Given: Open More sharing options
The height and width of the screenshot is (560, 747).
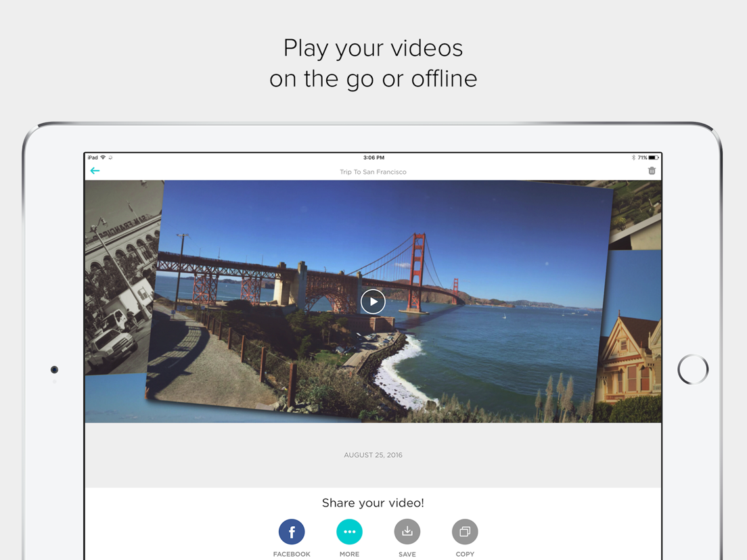Looking at the screenshot, I should pyautogui.click(x=349, y=532).
